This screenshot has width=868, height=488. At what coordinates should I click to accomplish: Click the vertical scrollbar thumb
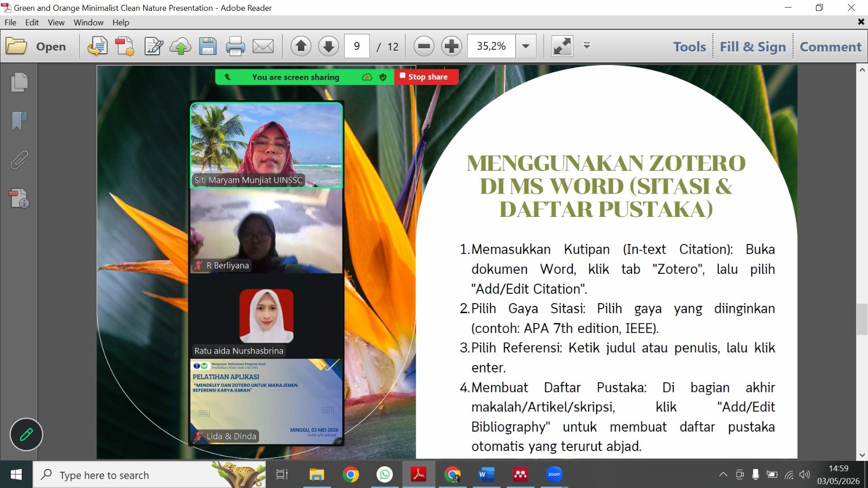pyautogui.click(x=862, y=320)
